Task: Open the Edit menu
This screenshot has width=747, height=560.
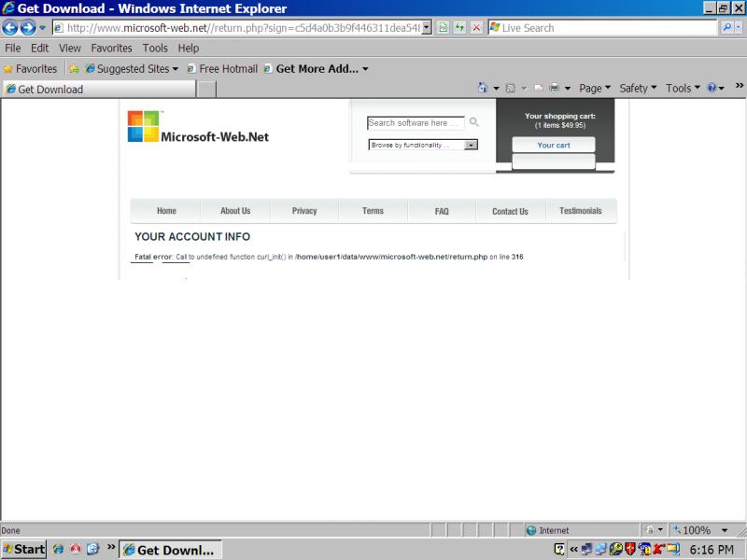Action: [x=39, y=49]
